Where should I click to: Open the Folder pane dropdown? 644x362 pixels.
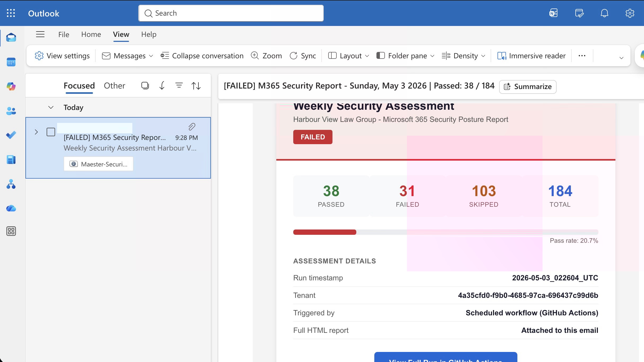(x=405, y=56)
